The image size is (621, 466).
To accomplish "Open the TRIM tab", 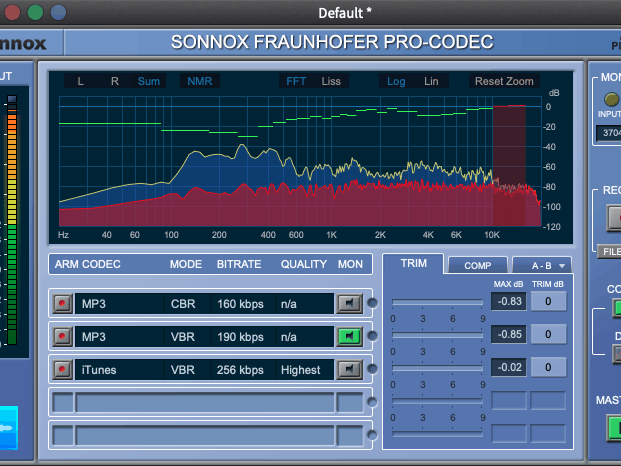I will click(x=413, y=263).
